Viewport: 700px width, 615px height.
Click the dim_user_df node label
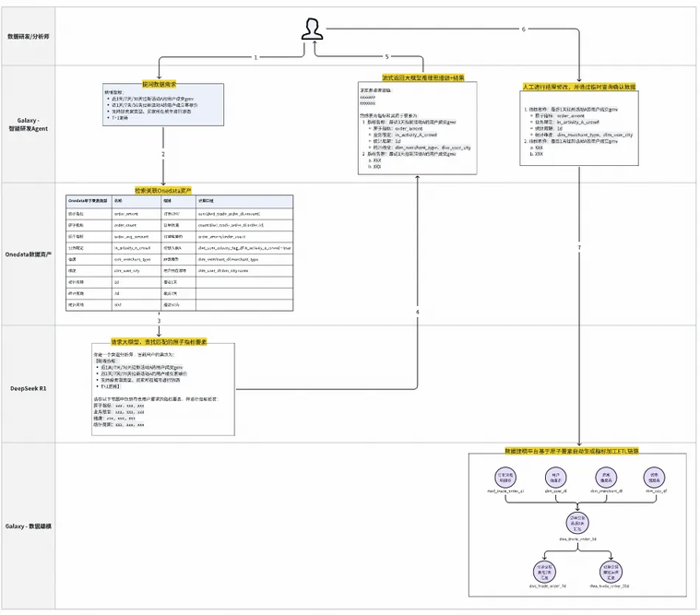click(555, 491)
